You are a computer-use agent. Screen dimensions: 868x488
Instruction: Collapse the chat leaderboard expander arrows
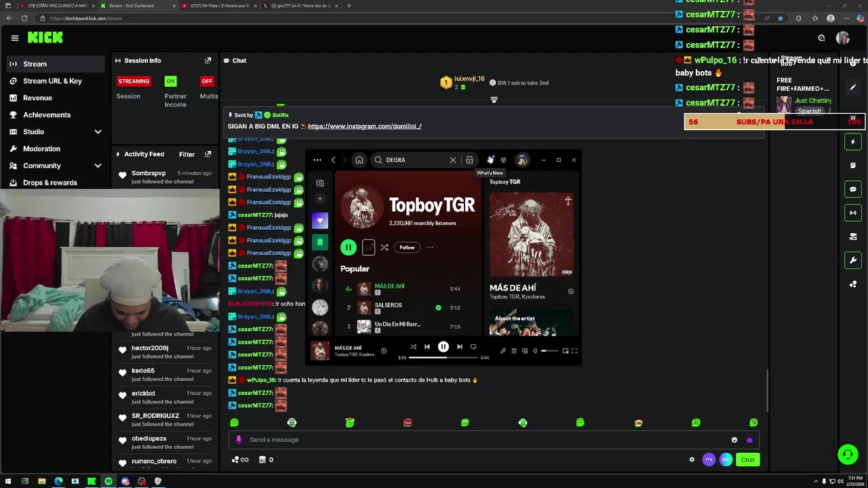[x=494, y=100]
